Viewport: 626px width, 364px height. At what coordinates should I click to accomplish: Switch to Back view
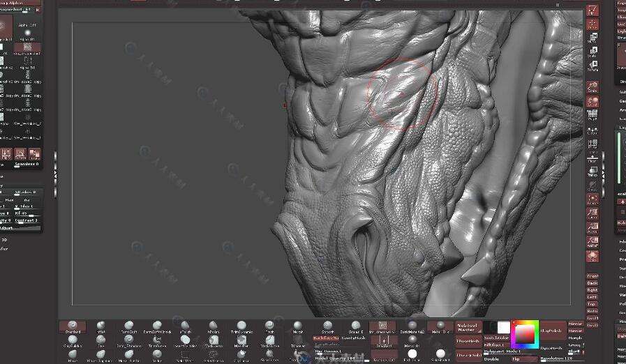593,283
